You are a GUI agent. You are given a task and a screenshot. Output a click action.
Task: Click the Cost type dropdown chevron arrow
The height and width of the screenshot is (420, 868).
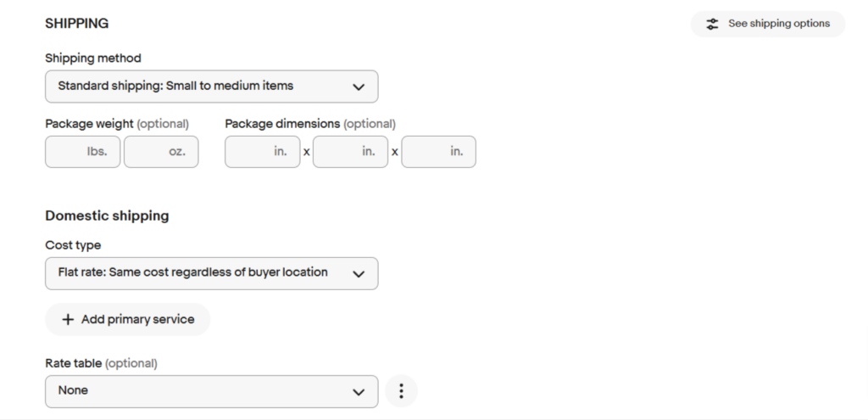click(359, 274)
